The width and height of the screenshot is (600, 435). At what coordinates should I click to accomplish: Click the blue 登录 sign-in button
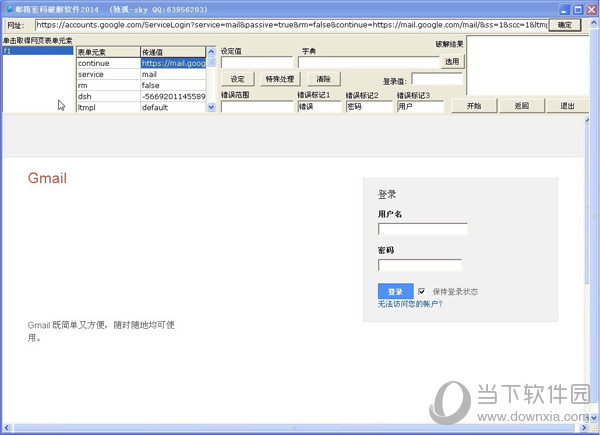[395, 292]
